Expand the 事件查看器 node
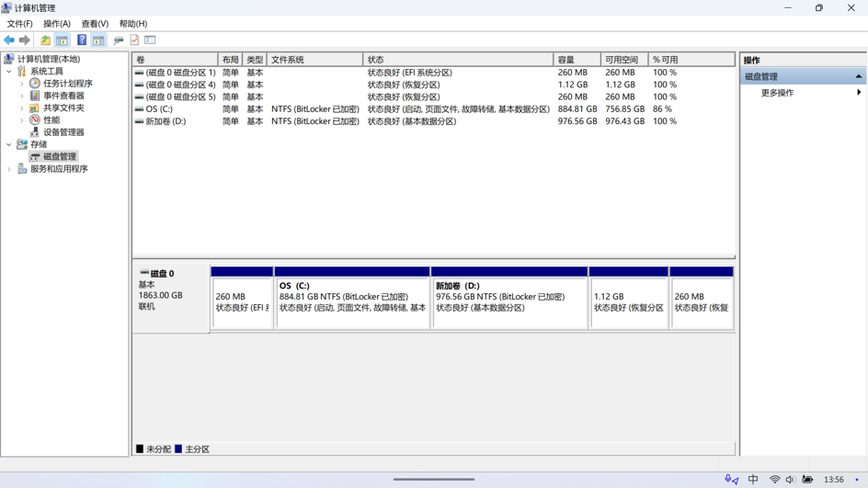Viewport: 868px width, 488px height. click(x=21, y=96)
